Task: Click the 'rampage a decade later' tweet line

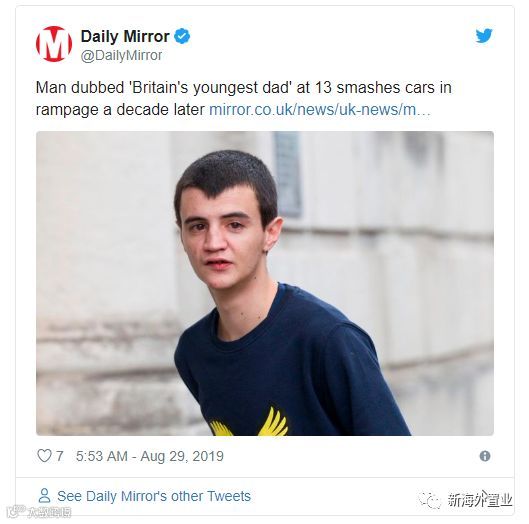Action: 120,110
